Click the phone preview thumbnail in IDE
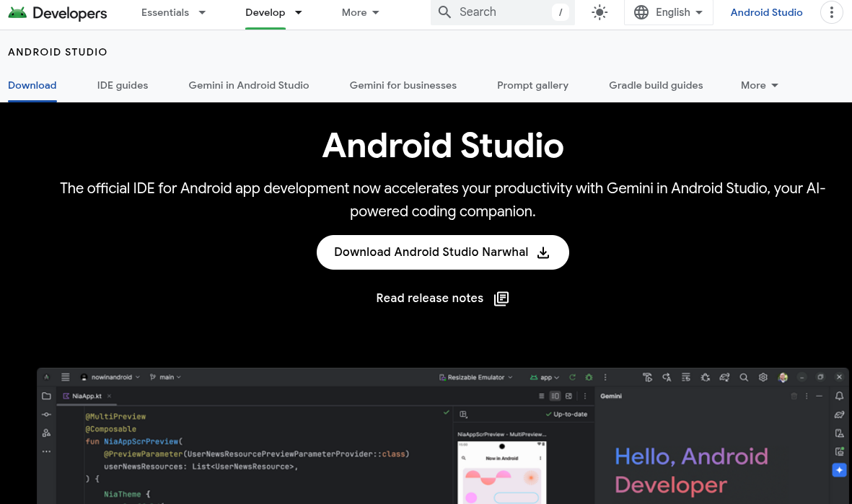This screenshot has height=504, width=852. point(501,472)
